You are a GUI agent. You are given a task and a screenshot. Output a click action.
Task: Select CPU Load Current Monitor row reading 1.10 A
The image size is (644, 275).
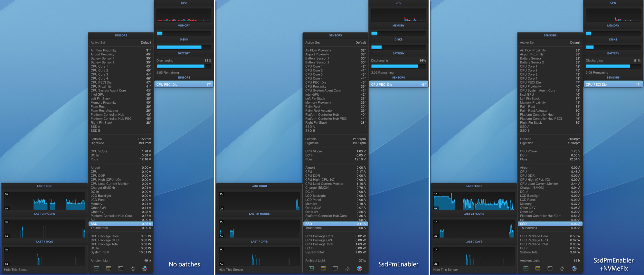336,184
